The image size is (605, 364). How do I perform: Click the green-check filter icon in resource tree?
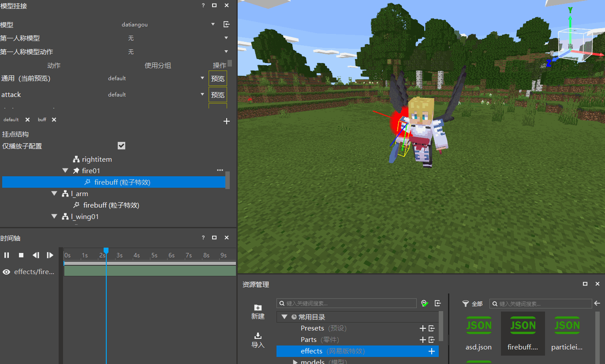(x=424, y=303)
